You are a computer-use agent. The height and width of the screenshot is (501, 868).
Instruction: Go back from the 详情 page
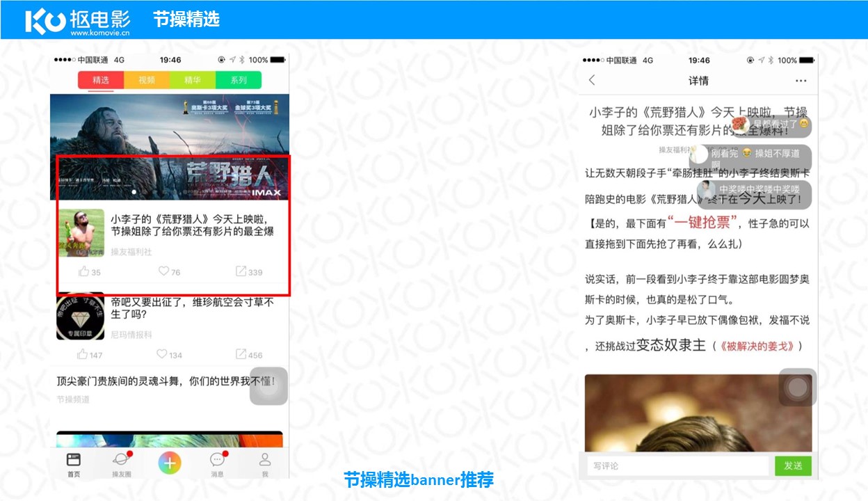coord(592,80)
